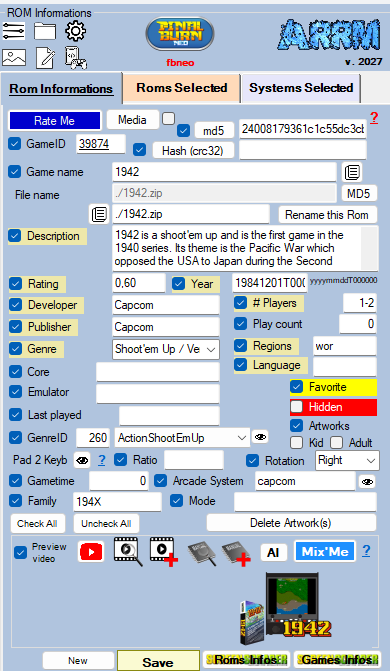Click eye icon beside Arcade System
This screenshot has width=390, height=671.
point(367,482)
